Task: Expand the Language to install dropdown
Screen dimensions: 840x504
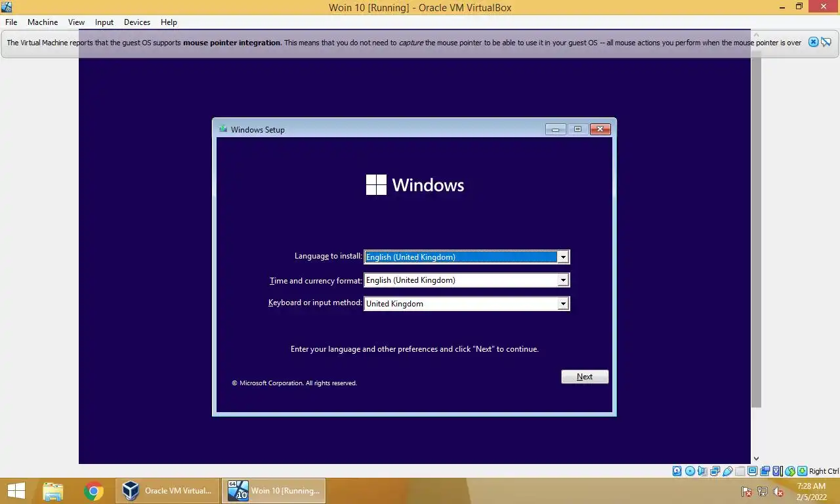Action: click(562, 257)
